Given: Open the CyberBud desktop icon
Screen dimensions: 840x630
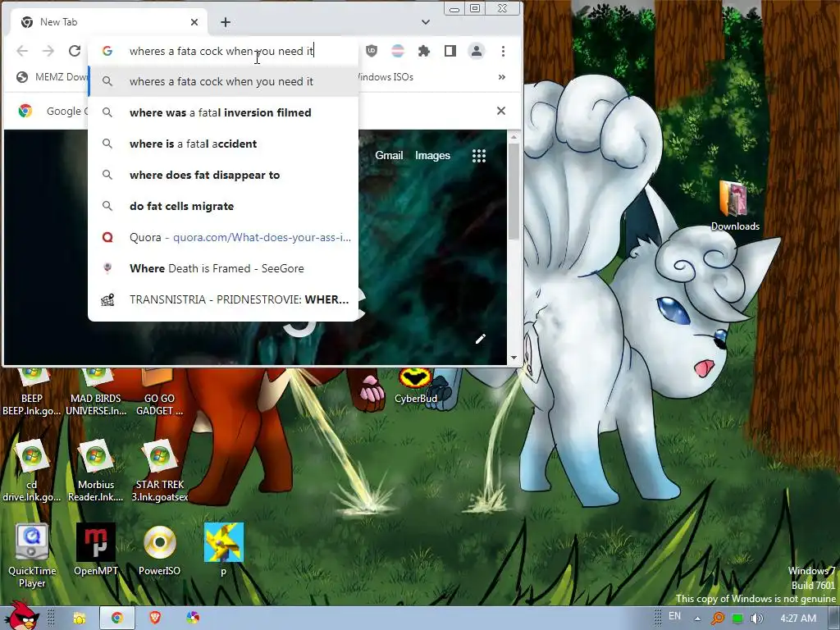Looking at the screenshot, I should click(x=416, y=387).
